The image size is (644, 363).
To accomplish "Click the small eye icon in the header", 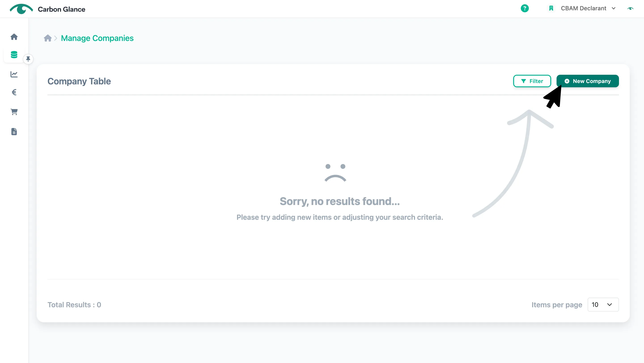I will pos(630,9).
